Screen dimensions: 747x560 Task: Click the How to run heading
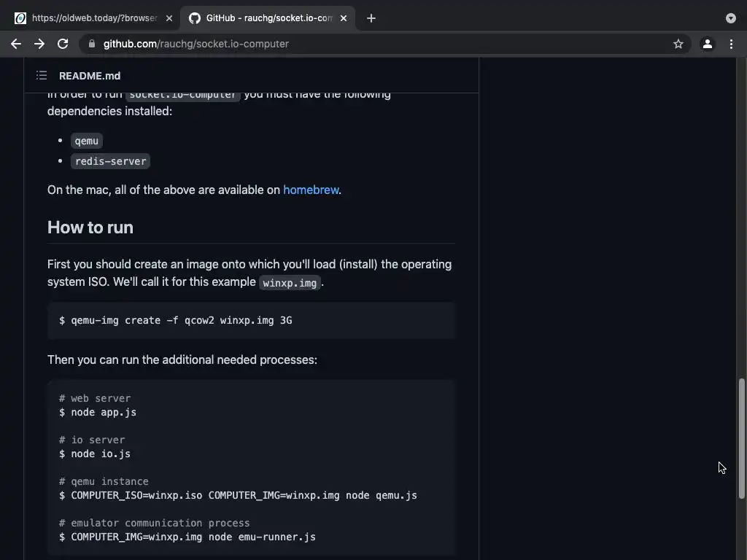pos(90,227)
